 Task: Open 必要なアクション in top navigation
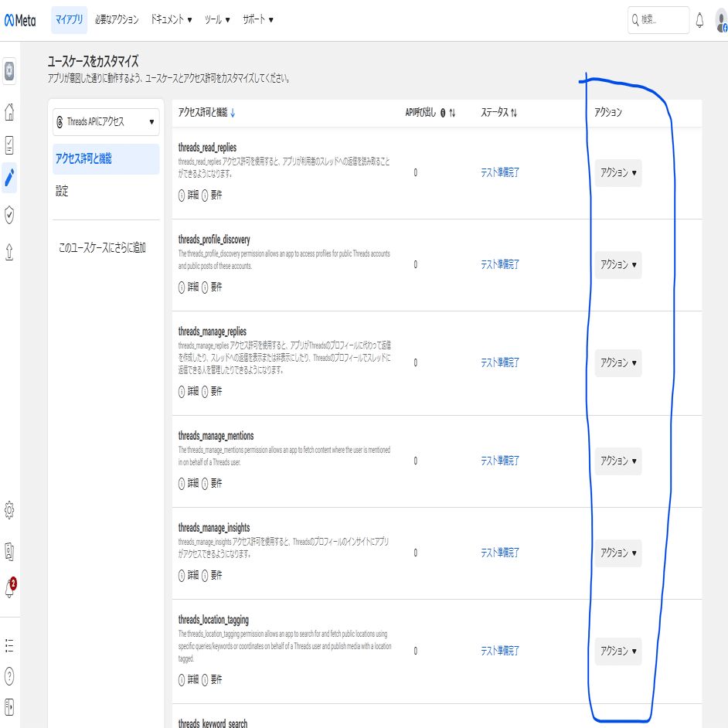[x=117, y=19]
